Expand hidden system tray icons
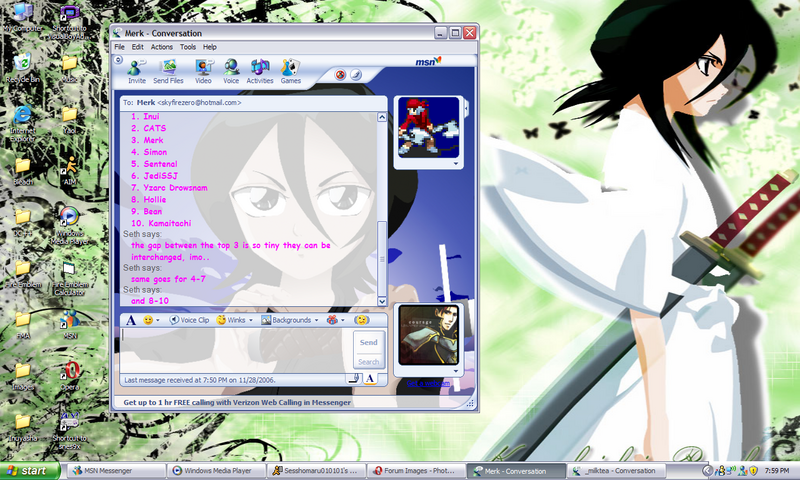800x480 pixels. pos(707,470)
